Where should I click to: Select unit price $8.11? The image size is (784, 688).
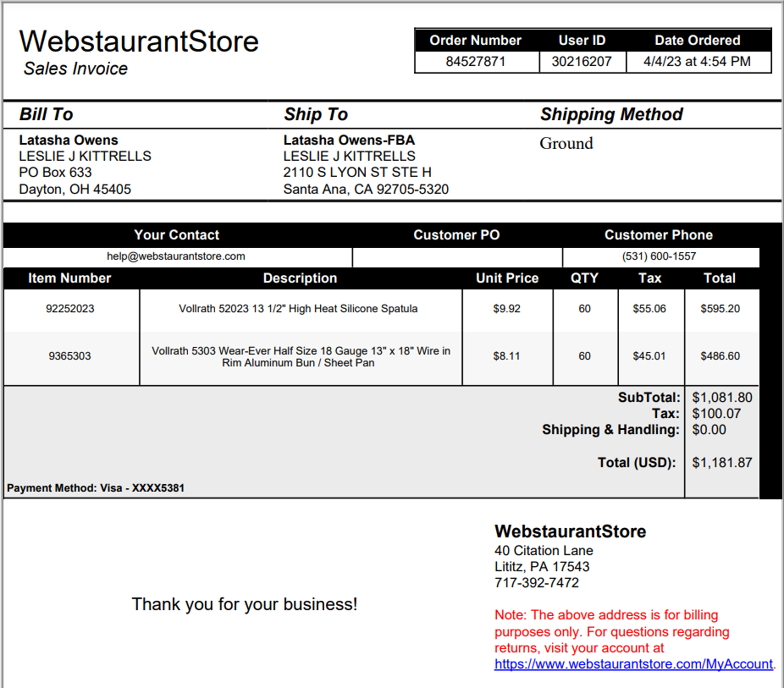[x=506, y=356]
